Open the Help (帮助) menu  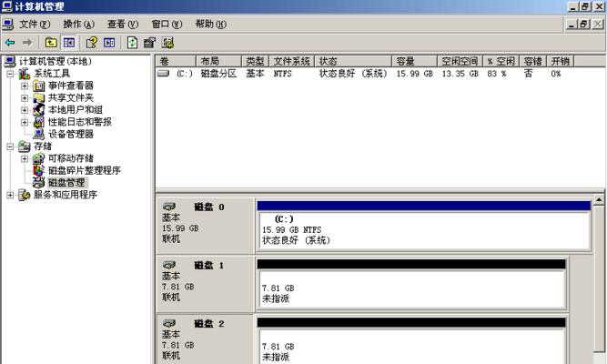point(210,25)
